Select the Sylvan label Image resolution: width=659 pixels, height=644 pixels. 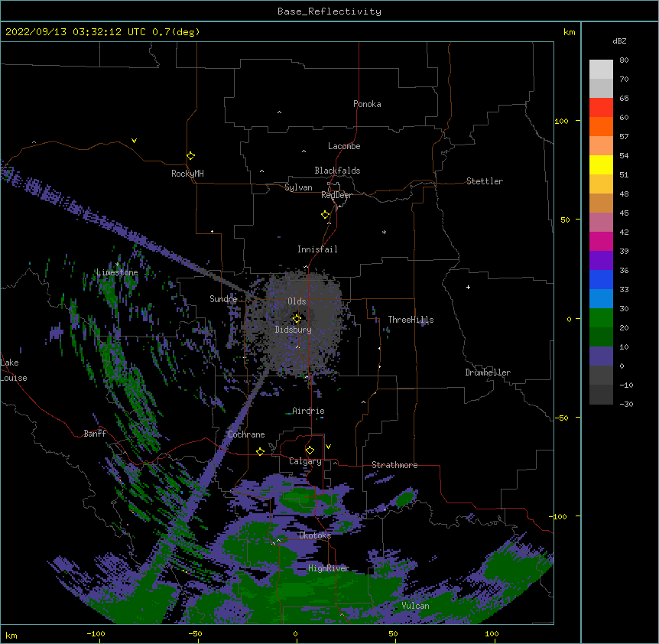(298, 187)
